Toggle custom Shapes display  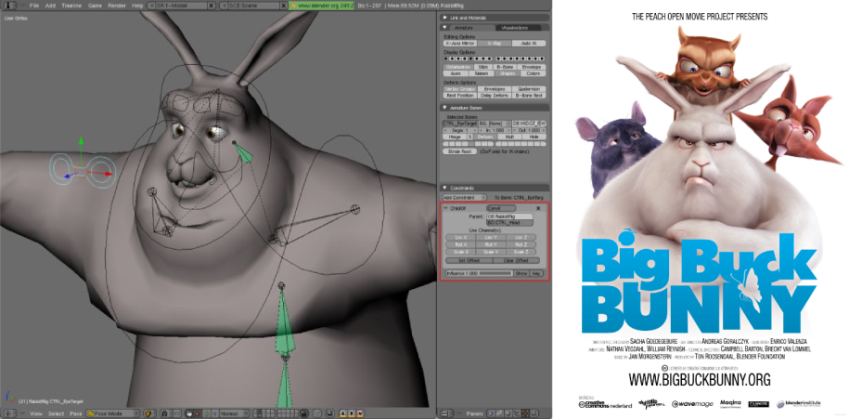coord(507,73)
